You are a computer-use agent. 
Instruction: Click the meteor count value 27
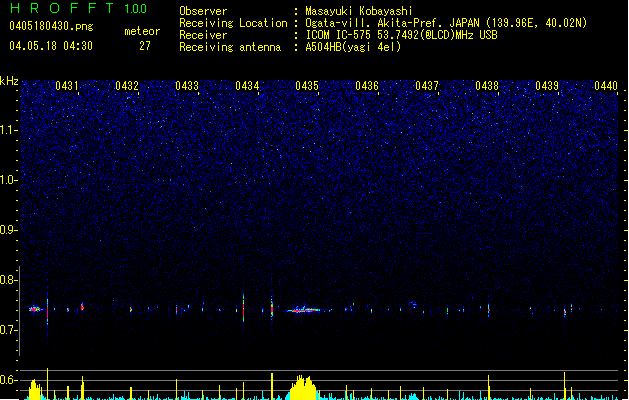click(x=145, y=46)
